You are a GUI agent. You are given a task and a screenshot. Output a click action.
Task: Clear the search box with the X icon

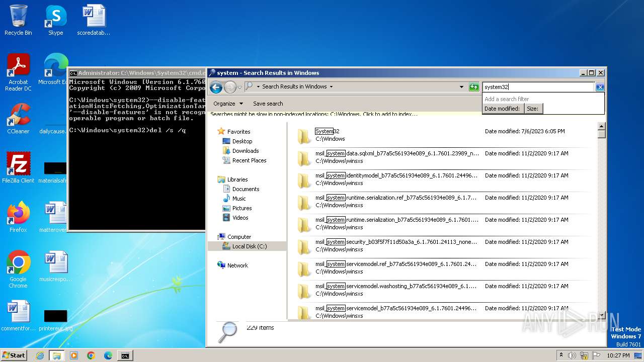pos(600,87)
